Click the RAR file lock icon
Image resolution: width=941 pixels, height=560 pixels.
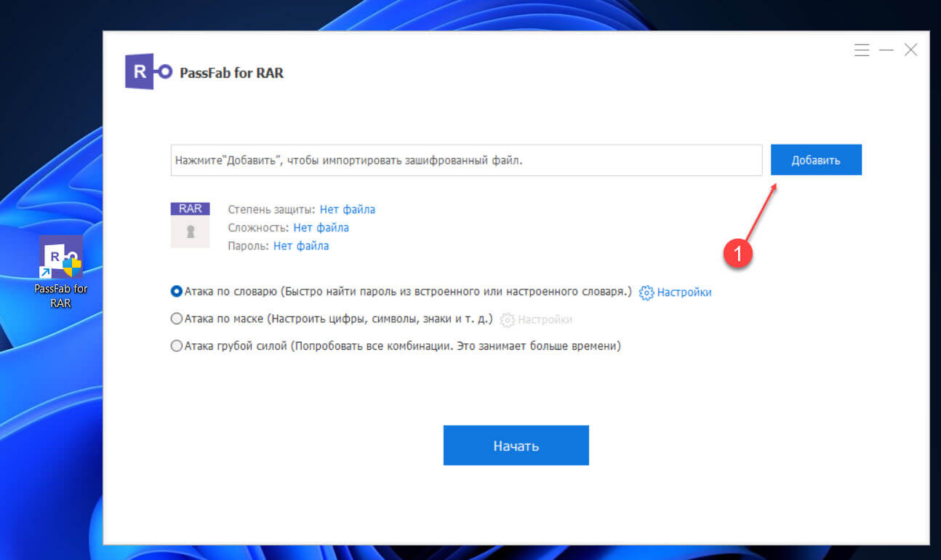[x=190, y=225]
